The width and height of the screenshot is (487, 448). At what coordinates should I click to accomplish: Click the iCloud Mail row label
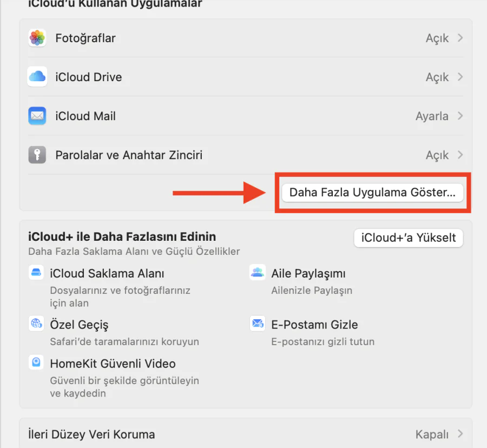click(85, 116)
